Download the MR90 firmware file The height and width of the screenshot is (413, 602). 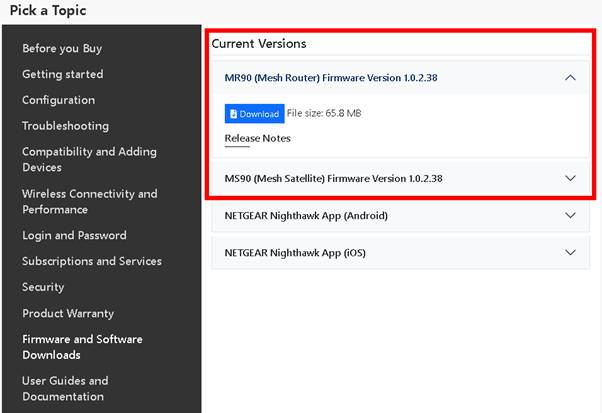[255, 114]
